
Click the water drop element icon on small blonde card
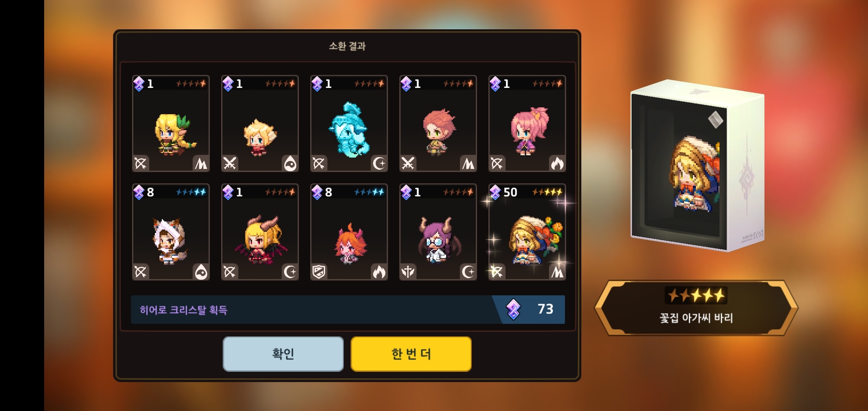[290, 163]
